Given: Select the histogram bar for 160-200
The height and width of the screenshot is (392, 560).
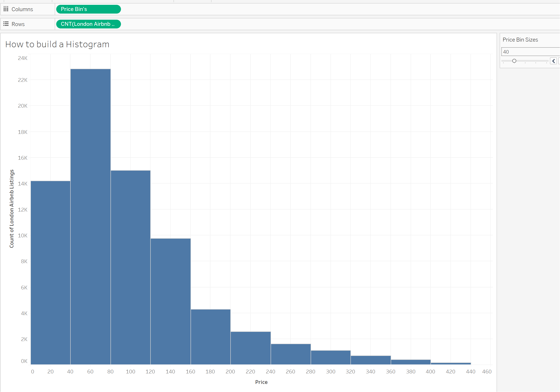Looking at the screenshot, I should tap(210, 337).
